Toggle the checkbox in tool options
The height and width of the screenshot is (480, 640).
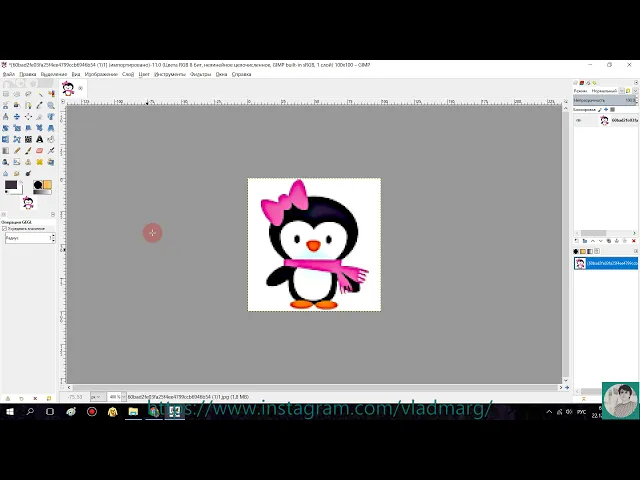[x=4, y=229]
